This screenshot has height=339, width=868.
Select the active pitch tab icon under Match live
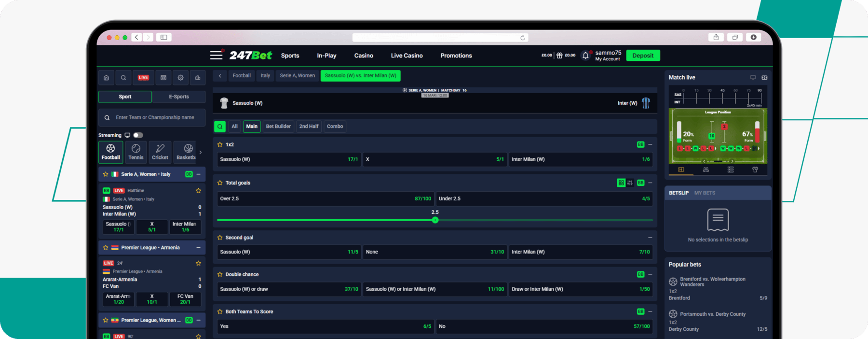[x=681, y=169]
